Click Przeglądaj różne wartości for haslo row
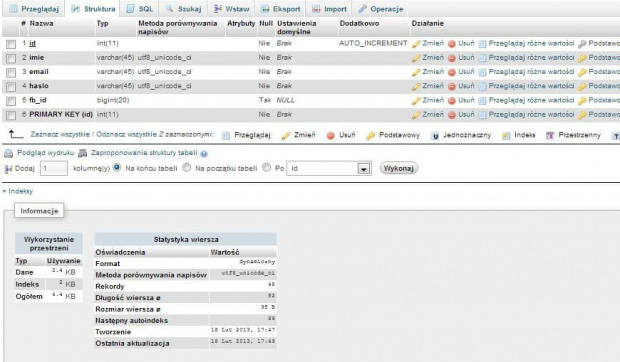 531,86
